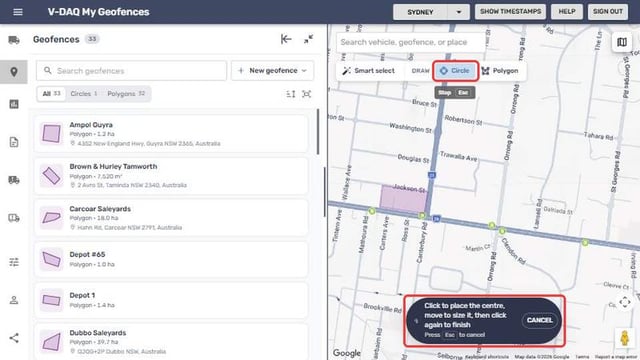Open the Carcoar Saleyards geofence name
This screenshot has height=360, width=640.
tap(100, 209)
